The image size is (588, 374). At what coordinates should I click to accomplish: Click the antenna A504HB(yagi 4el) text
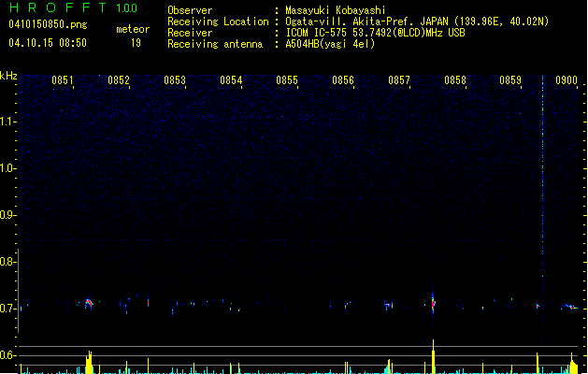point(330,44)
